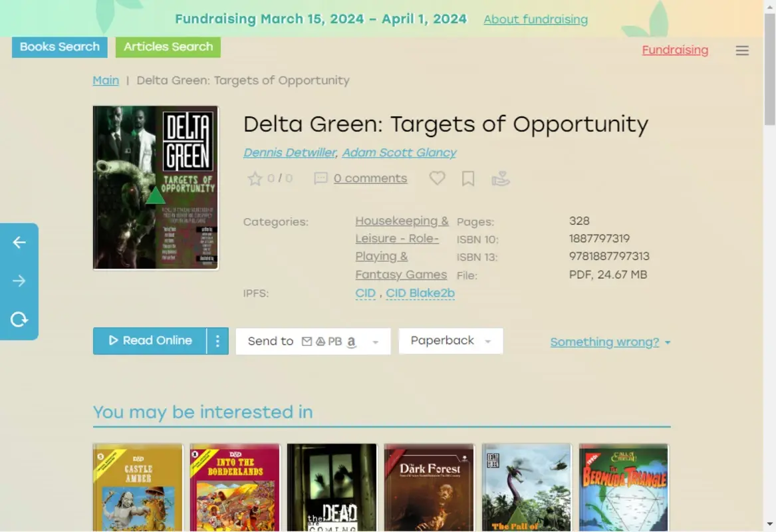Open the hamburger menu
Viewport: 776px width, 532px height.
[x=742, y=51]
